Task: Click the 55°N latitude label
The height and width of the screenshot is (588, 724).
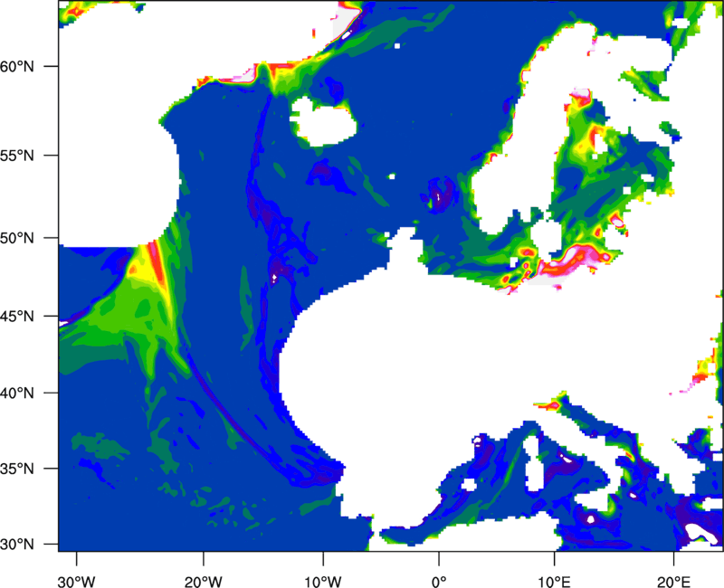Action: [x=17, y=156]
